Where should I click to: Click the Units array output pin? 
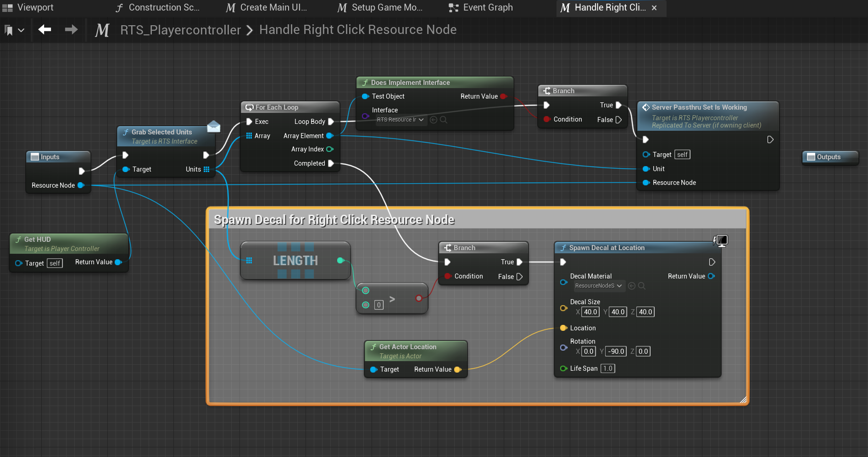point(206,169)
